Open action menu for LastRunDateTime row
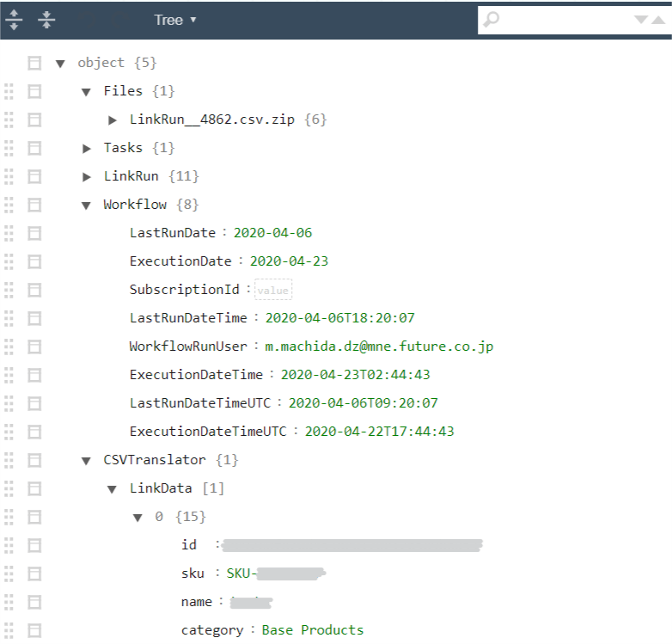 34,319
